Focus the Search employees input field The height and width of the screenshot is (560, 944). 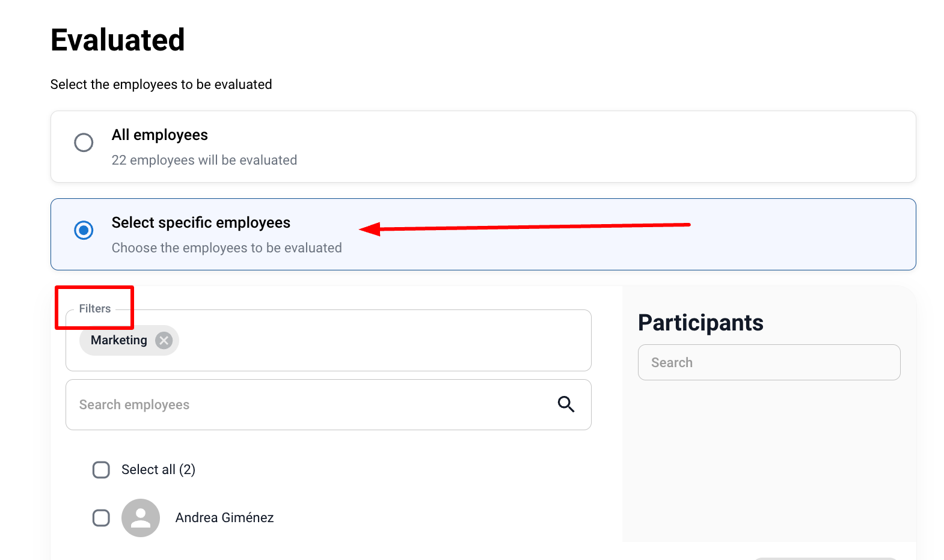point(307,405)
